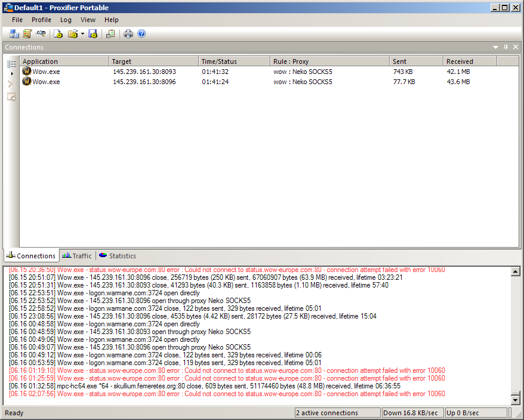Sort by Target column header

[154, 61]
